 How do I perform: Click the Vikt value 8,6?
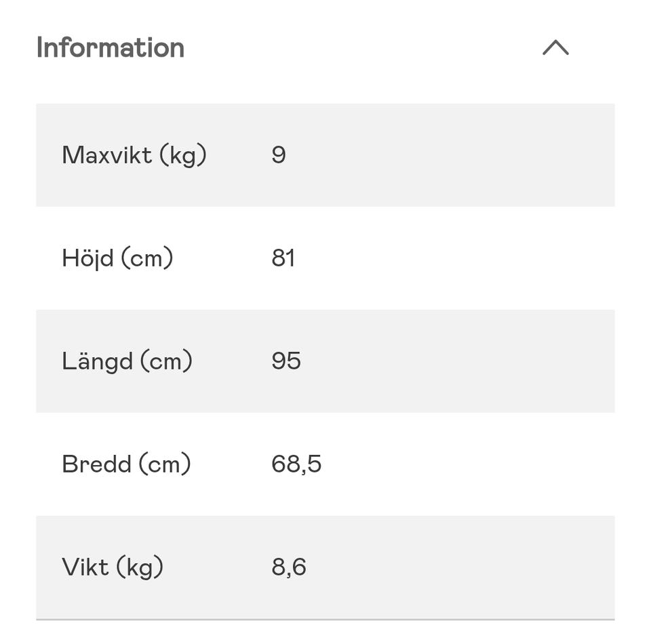pos(289,567)
